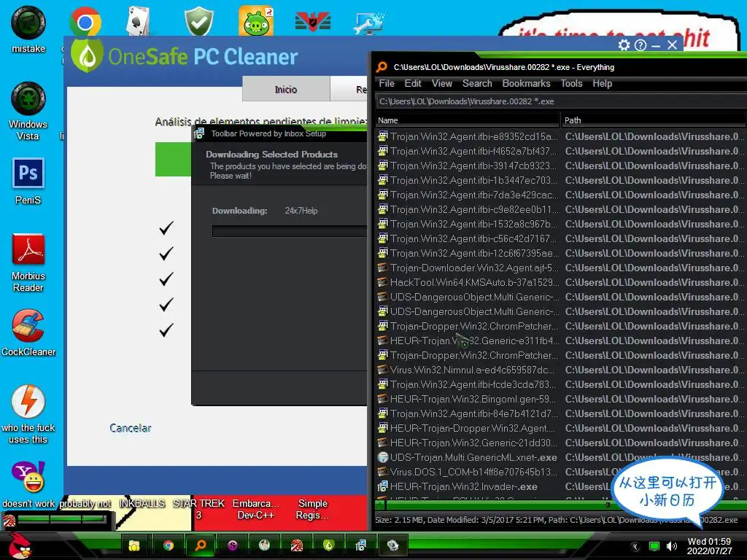The image size is (747, 560).
Task: Sort results by the Path column header
Action: coord(653,120)
